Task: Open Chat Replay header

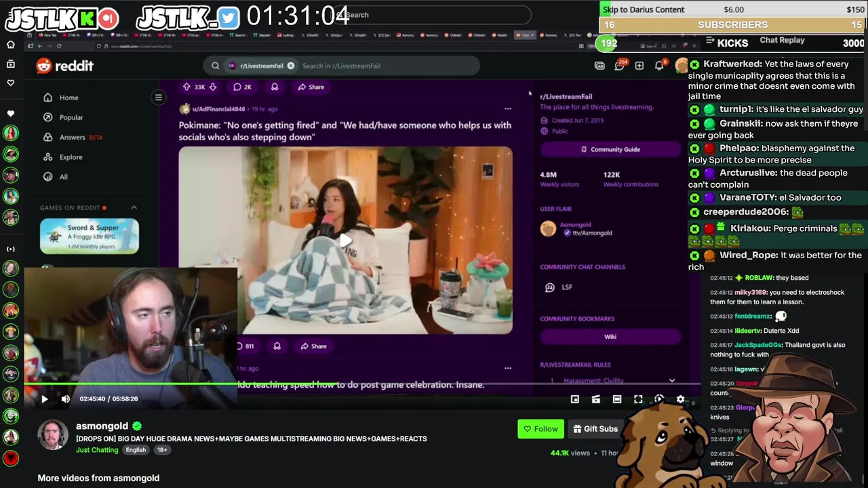Action: click(782, 41)
